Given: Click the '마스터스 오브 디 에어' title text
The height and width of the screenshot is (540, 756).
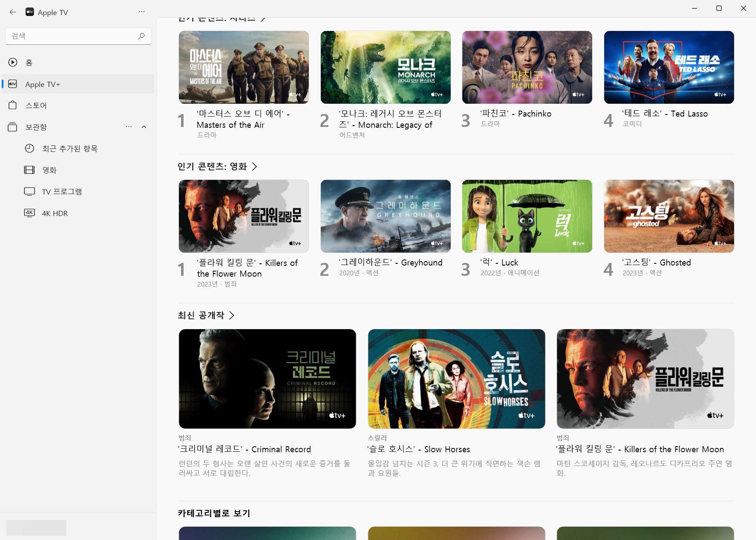Looking at the screenshot, I should pos(243,119).
